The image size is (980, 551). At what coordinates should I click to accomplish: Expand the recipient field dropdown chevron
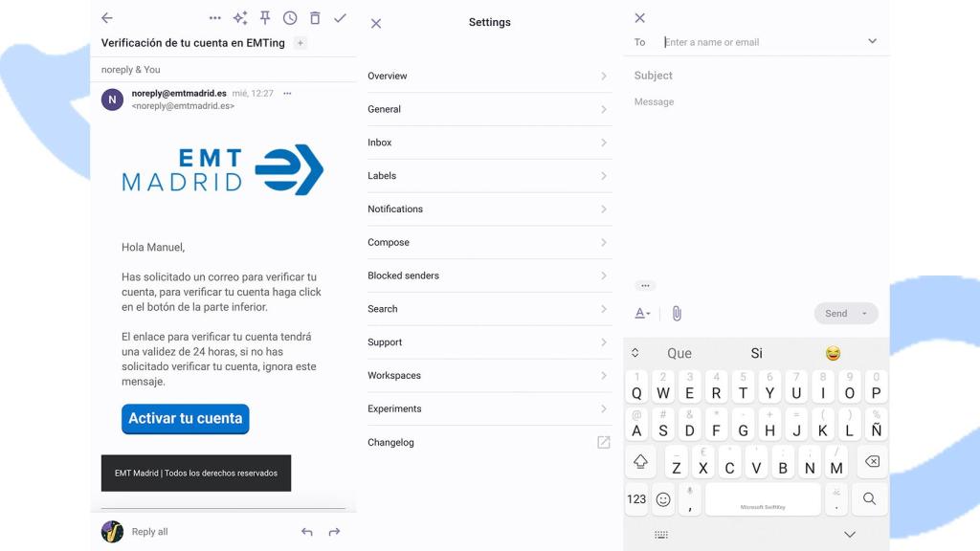[873, 41]
